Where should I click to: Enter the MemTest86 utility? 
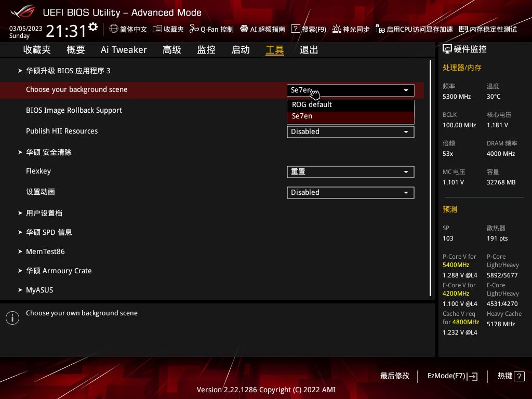coord(44,251)
